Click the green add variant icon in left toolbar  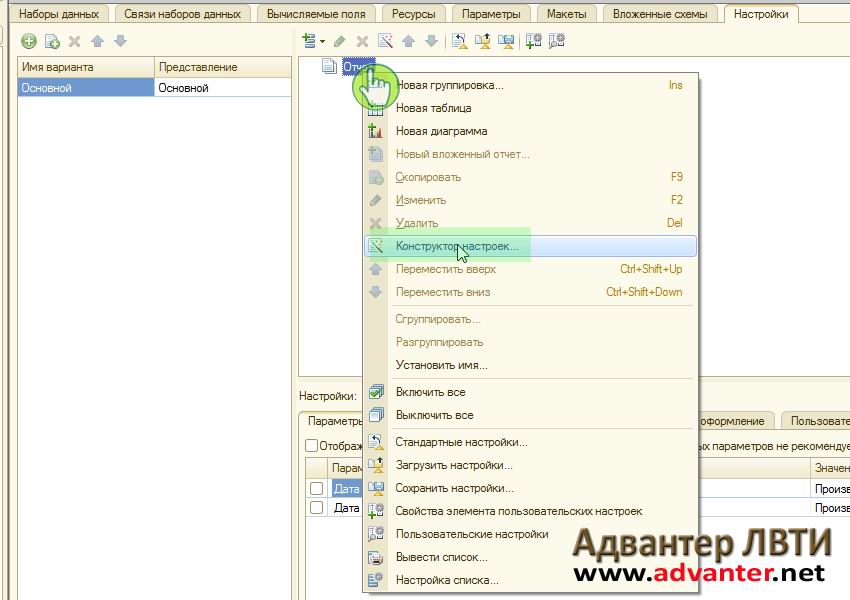tap(28, 41)
